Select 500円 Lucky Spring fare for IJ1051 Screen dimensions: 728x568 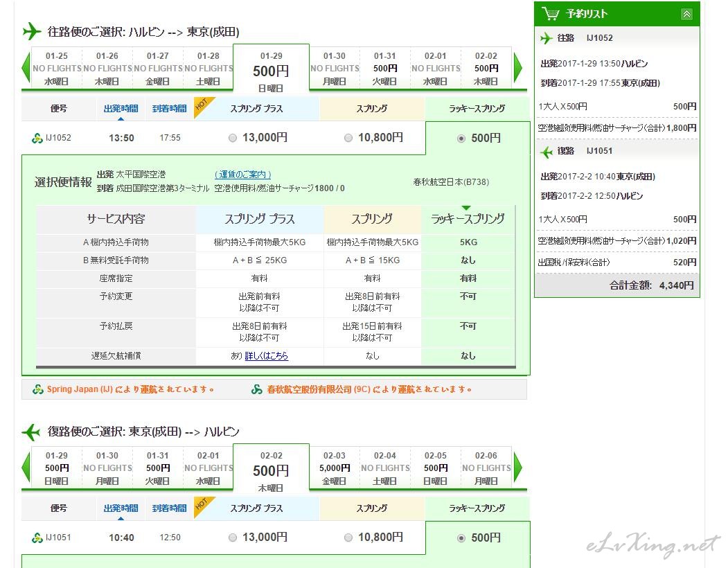pos(461,538)
